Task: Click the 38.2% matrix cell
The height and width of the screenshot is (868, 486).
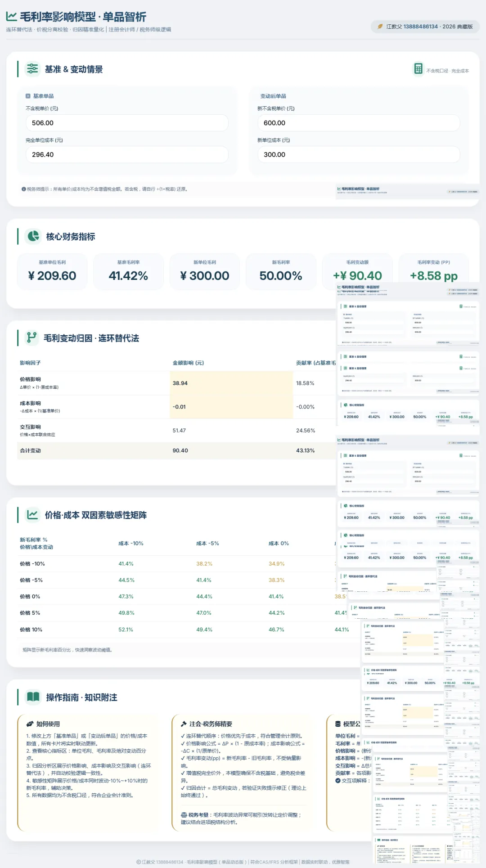Action: click(204, 564)
